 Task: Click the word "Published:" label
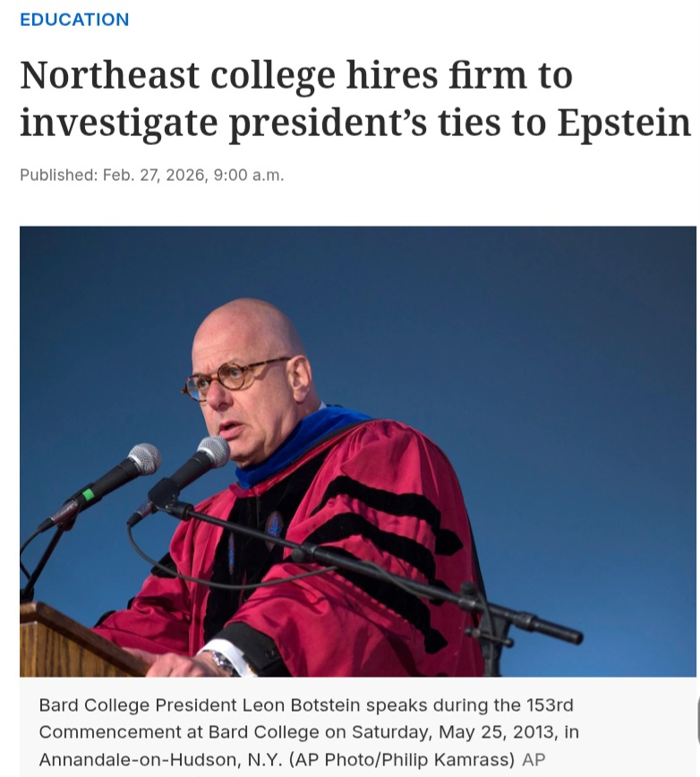pos(58,175)
